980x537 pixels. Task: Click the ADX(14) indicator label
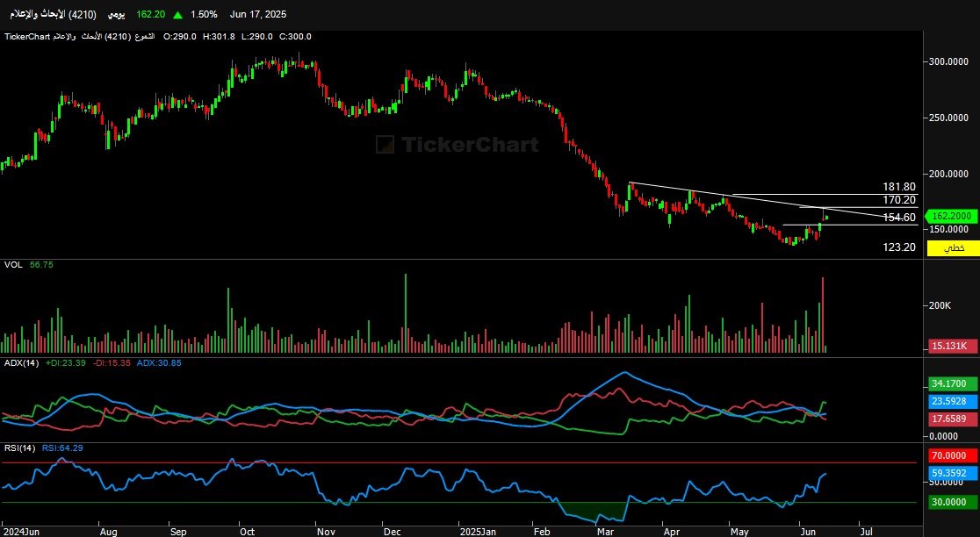click(21, 362)
